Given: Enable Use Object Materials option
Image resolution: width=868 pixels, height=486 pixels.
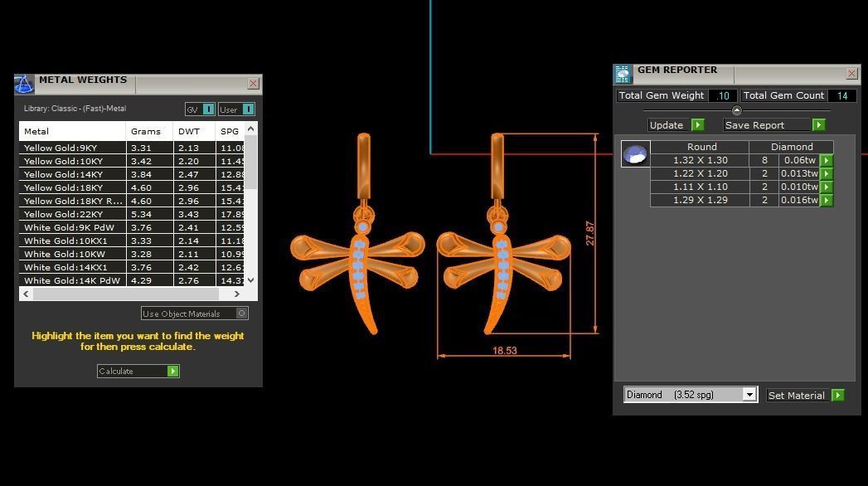Looking at the screenshot, I should [x=241, y=313].
